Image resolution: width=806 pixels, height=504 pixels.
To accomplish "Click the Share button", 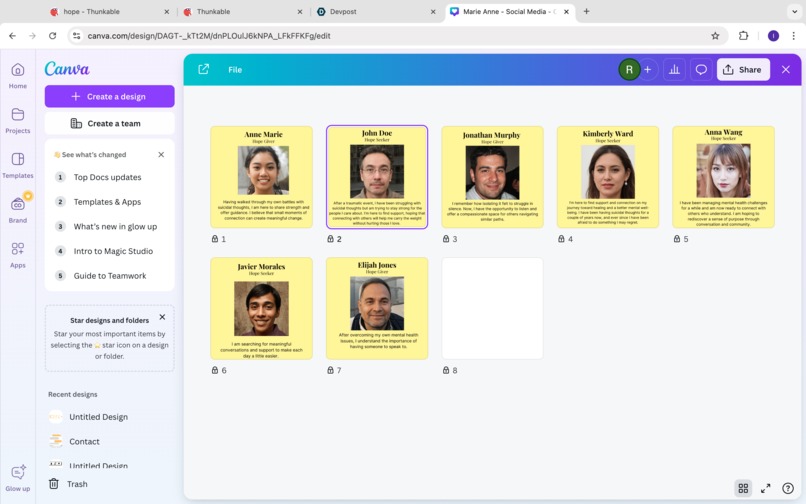I will click(x=743, y=69).
